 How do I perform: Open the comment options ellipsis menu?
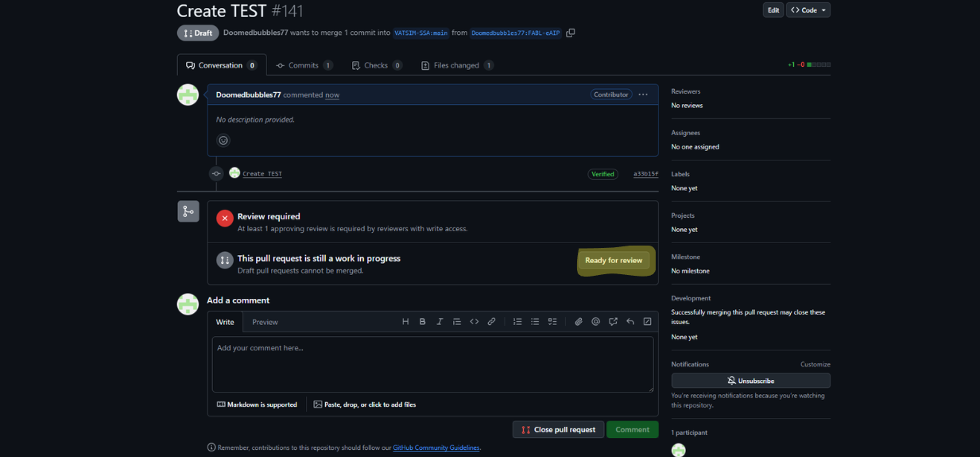643,95
